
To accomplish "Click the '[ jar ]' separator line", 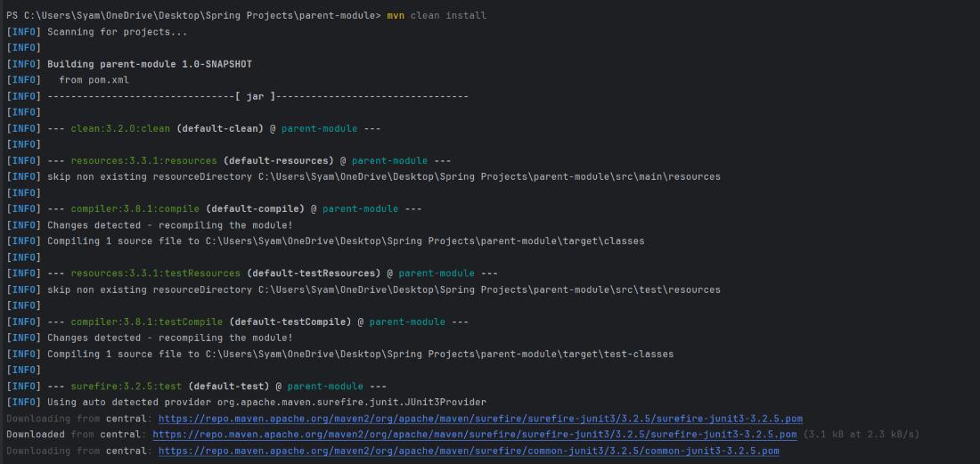I will tap(257, 96).
